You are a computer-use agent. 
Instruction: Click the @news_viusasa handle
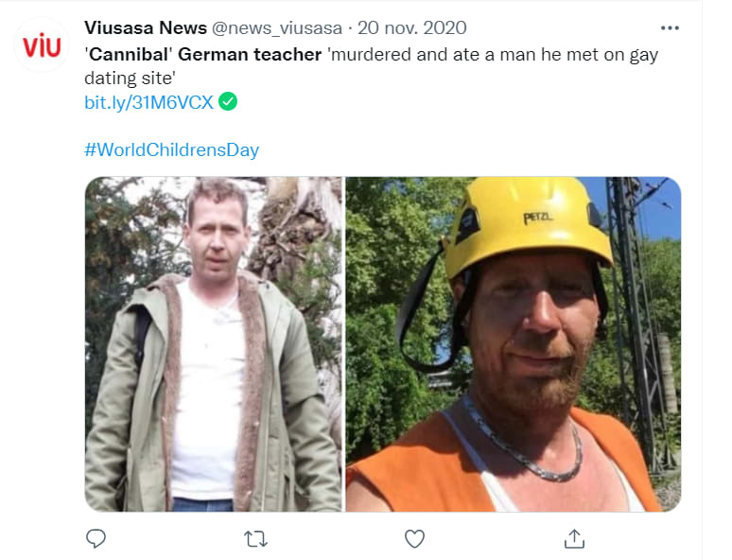pos(277,28)
